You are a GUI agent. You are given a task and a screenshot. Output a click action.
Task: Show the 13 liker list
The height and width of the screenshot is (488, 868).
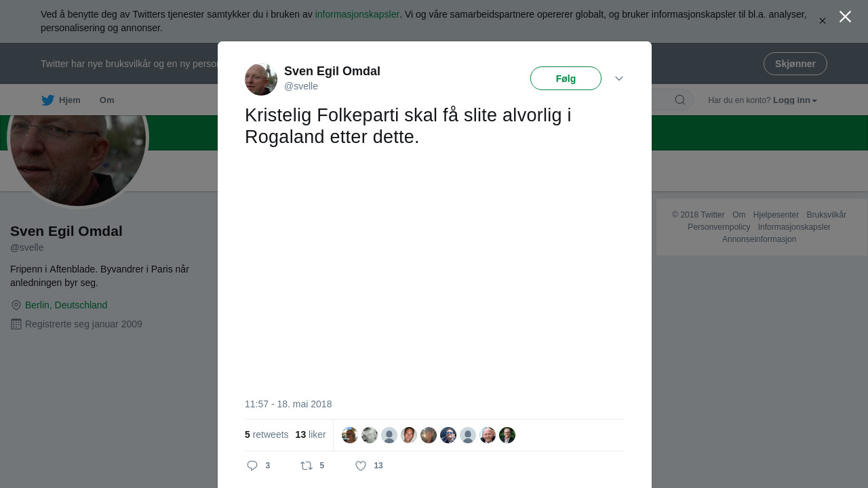(x=311, y=434)
